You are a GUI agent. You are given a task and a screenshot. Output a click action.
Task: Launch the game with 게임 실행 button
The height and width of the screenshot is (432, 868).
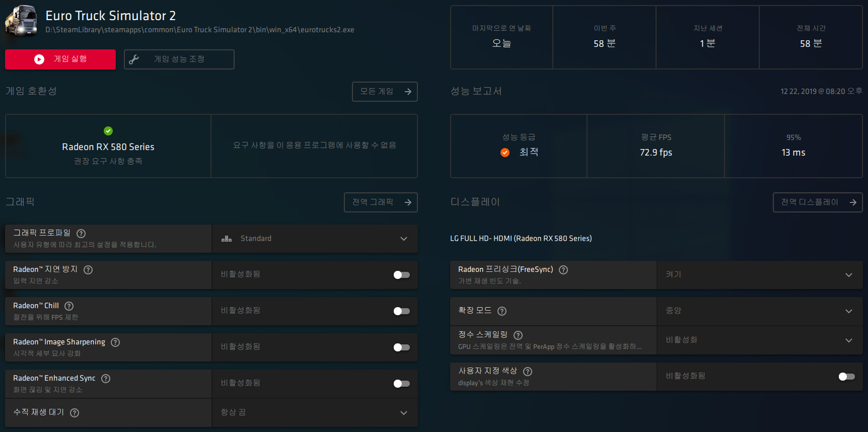[x=60, y=59]
